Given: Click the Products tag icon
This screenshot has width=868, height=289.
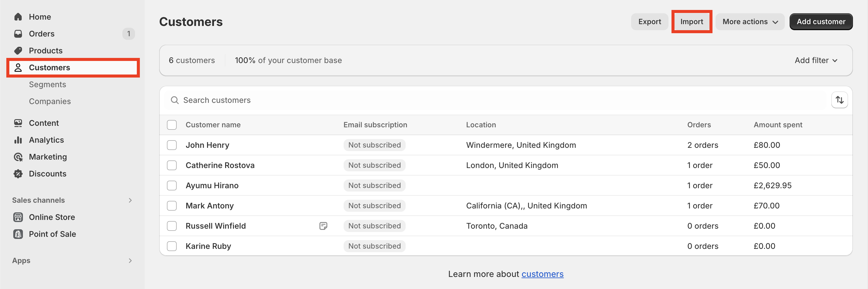Looking at the screenshot, I should point(18,51).
